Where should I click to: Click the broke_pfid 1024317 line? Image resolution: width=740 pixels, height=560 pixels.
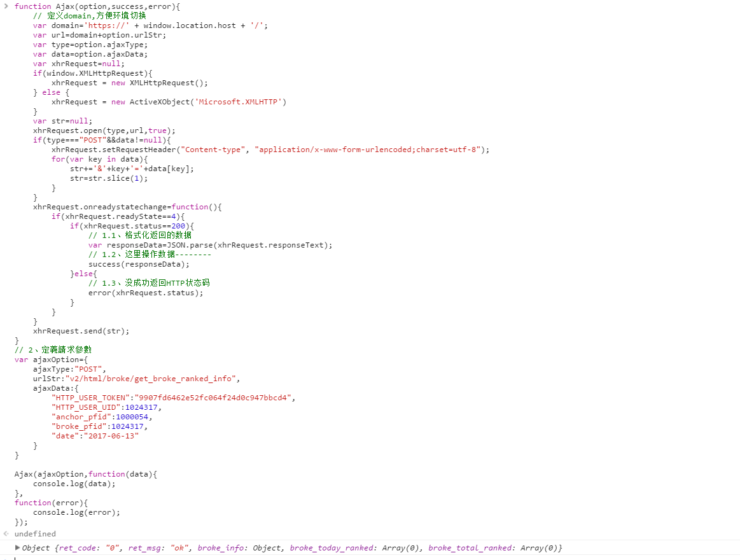[x=100, y=426]
